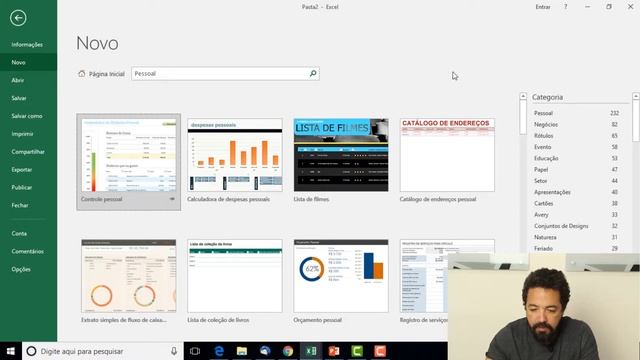This screenshot has height=360, width=640.
Task: Click the Página Inicial home icon
Action: tap(82, 73)
